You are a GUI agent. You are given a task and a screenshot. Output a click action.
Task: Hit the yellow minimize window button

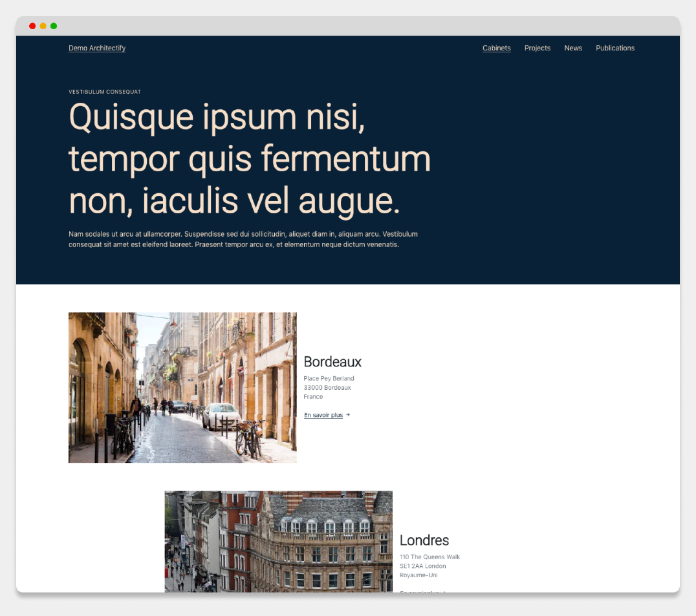(x=43, y=26)
